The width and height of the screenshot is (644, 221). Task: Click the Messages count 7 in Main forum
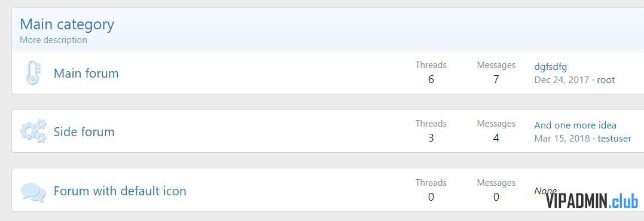tap(496, 79)
